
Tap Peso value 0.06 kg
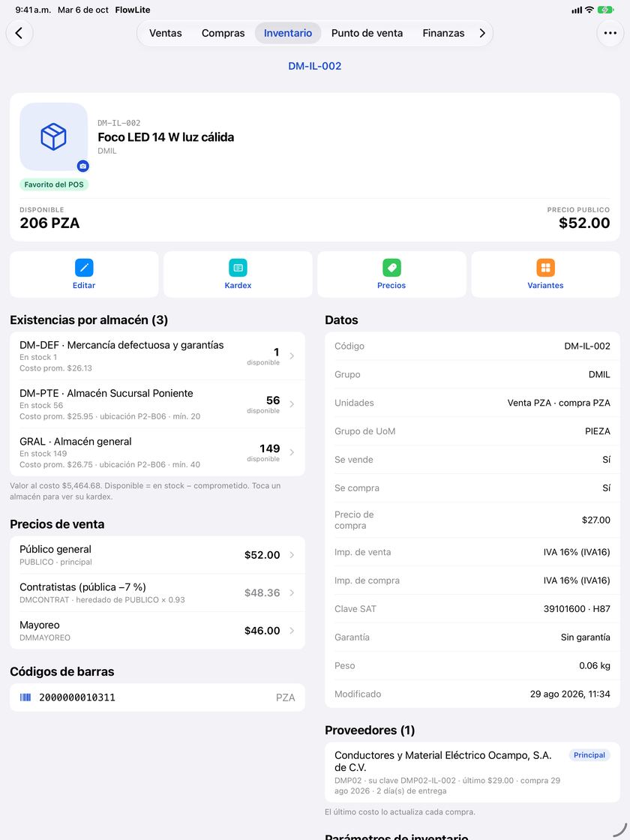click(x=595, y=665)
